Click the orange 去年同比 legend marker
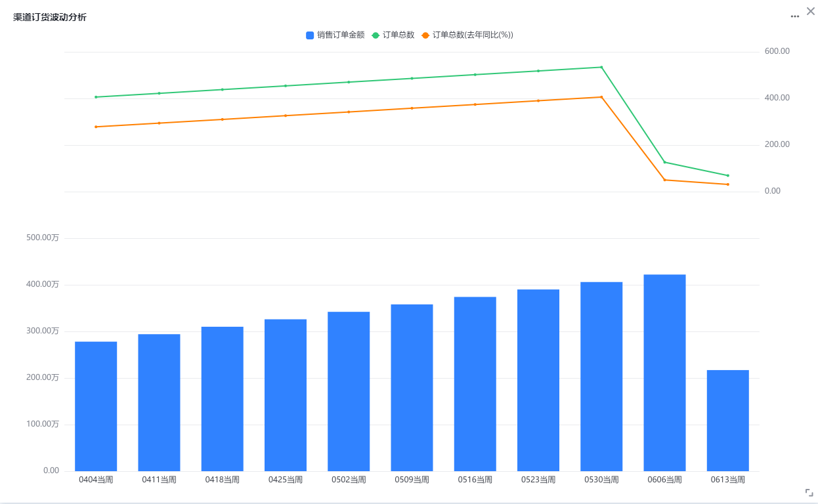The height and width of the screenshot is (504, 818). pos(425,35)
